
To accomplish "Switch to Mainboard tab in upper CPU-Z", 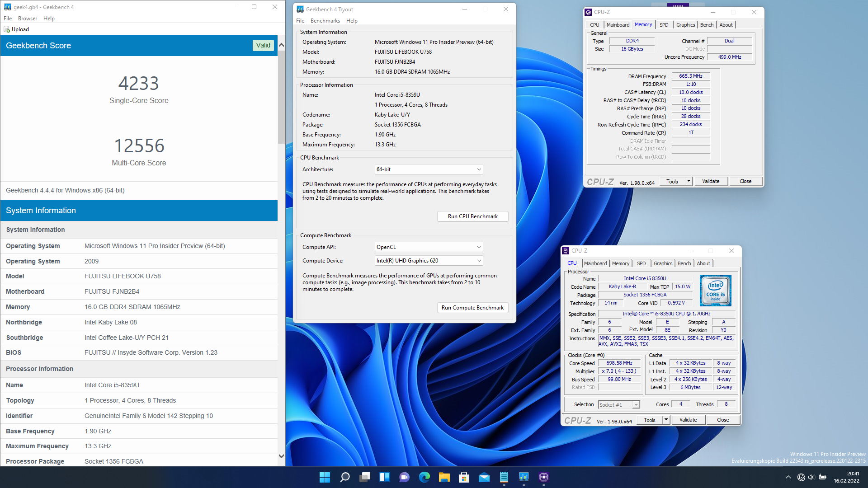I will 618,25.
